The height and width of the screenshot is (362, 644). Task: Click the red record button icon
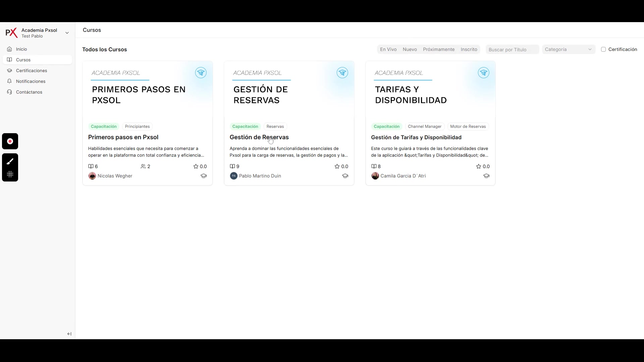pos(10,141)
